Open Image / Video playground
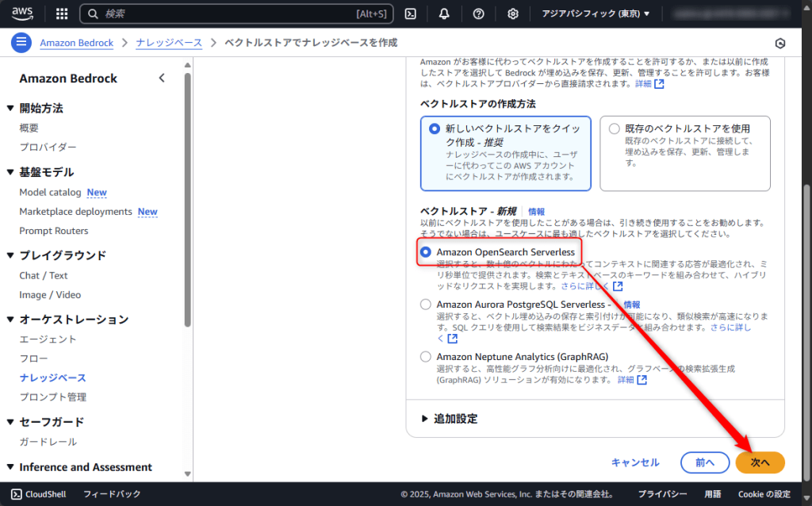 pyautogui.click(x=50, y=295)
